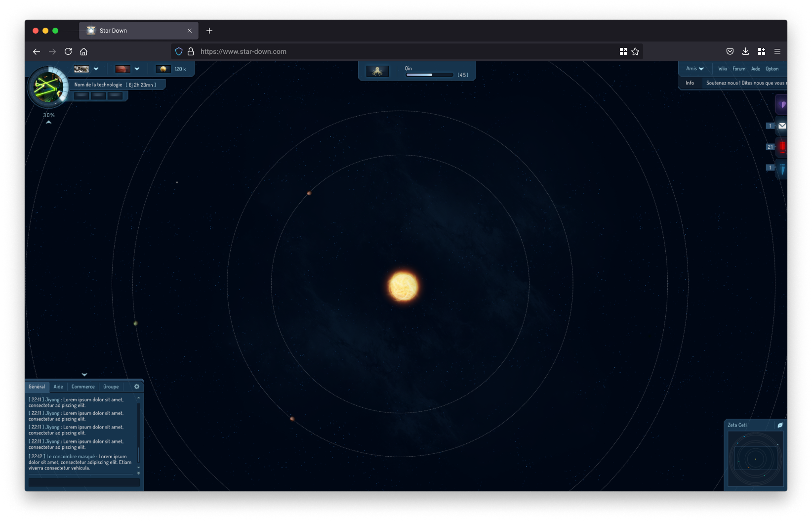Expand the spaceship selector dropdown
This screenshot has width=812, height=521.
coord(96,69)
